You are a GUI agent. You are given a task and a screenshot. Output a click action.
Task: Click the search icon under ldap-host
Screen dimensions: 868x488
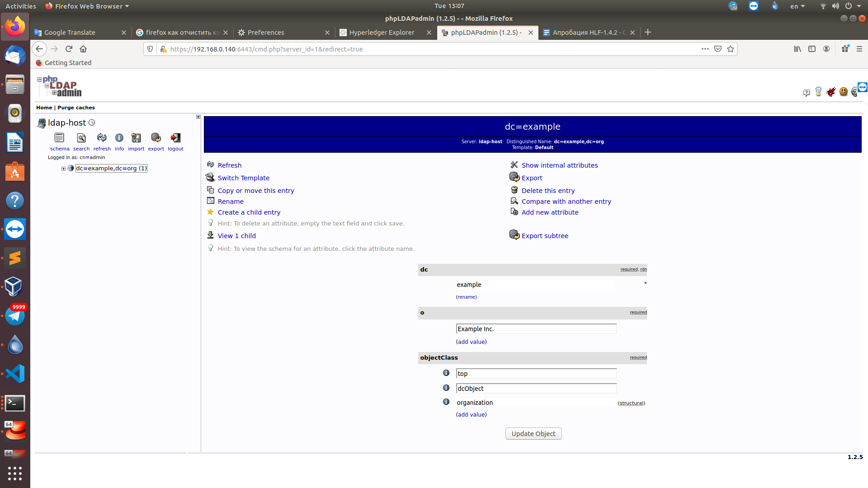click(81, 138)
